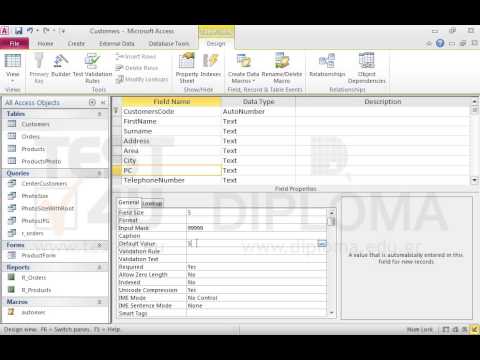
Task: Run Test Validation Rules
Action: pos(92,68)
